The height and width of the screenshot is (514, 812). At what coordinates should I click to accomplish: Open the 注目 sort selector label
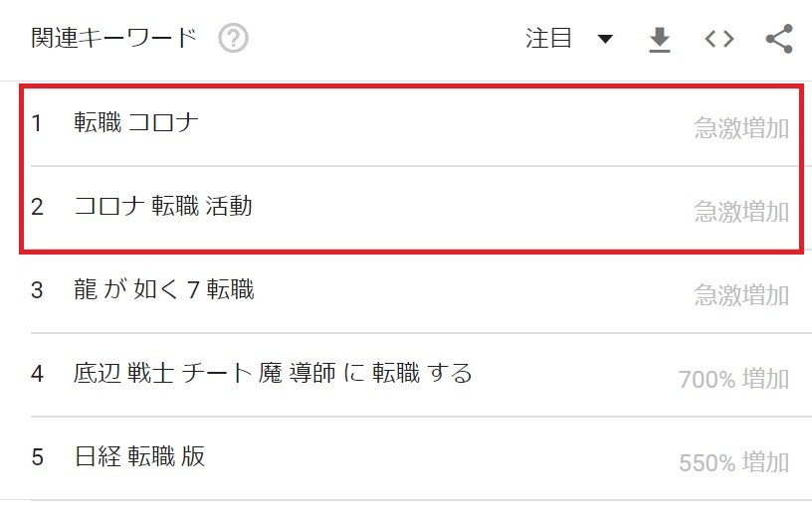coord(548,39)
